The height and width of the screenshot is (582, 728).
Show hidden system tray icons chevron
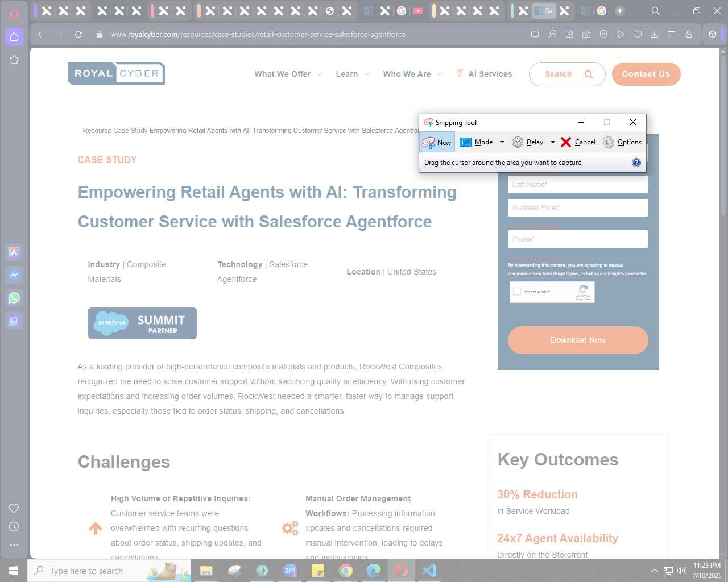655,571
